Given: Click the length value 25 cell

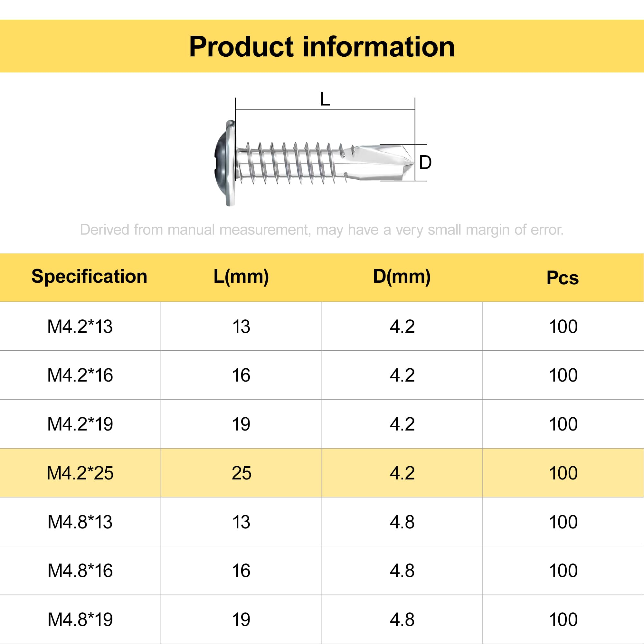Looking at the screenshot, I should coord(241,473).
